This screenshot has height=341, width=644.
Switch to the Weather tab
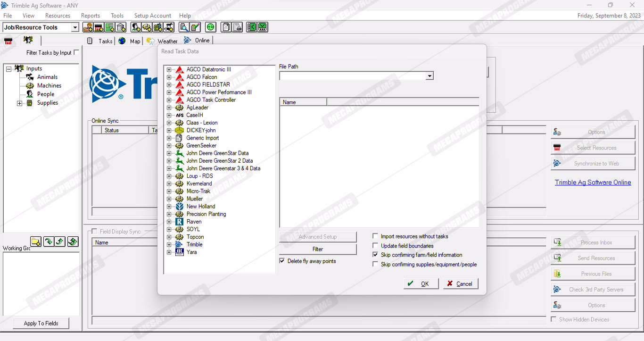tap(162, 41)
